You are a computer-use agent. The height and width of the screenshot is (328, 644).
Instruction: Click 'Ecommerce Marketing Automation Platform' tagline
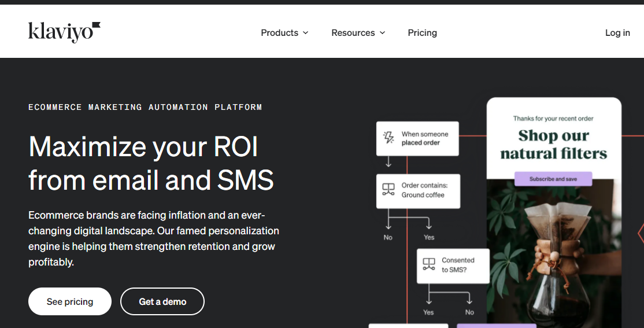145,107
